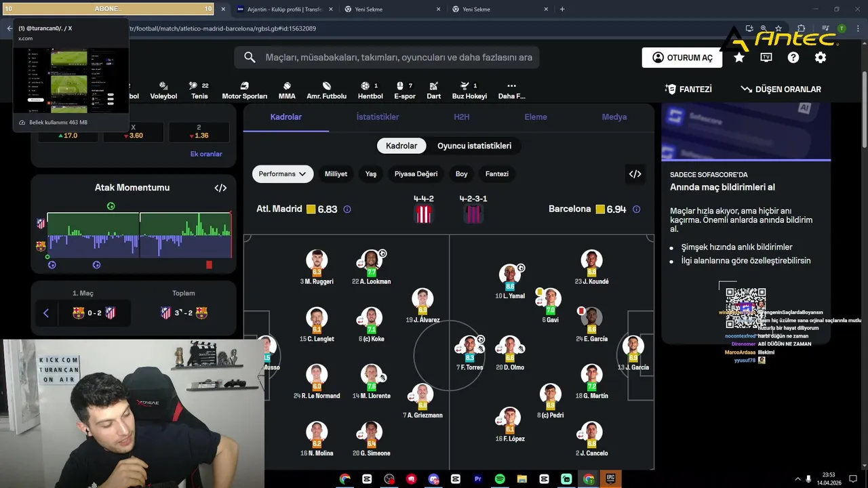Screen dimensions: 868x488
Task: Select the Kadrolar pill toggle
Action: click(401, 146)
